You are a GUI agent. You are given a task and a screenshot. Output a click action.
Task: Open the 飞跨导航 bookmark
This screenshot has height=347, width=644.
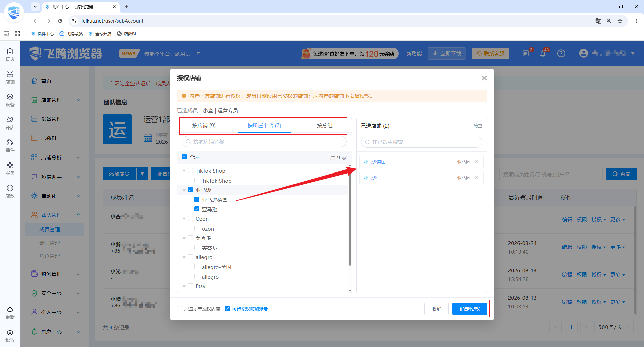point(71,34)
